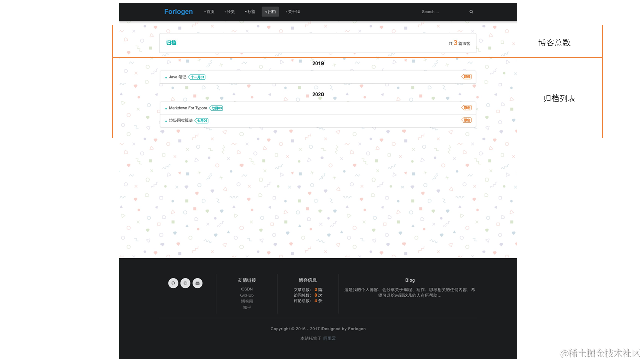The width and height of the screenshot is (644, 362).
Task: Click 原创 label on 垃圾回收算法 row
Action: coord(467,120)
